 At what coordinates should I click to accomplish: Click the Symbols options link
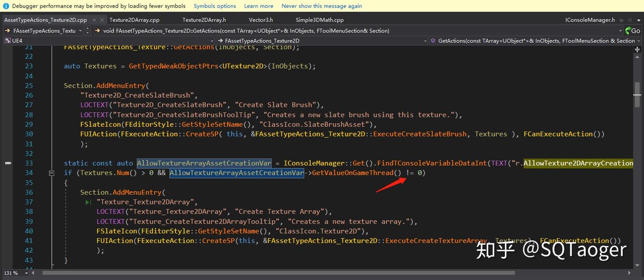pyautogui.click(x=215, y=6)
